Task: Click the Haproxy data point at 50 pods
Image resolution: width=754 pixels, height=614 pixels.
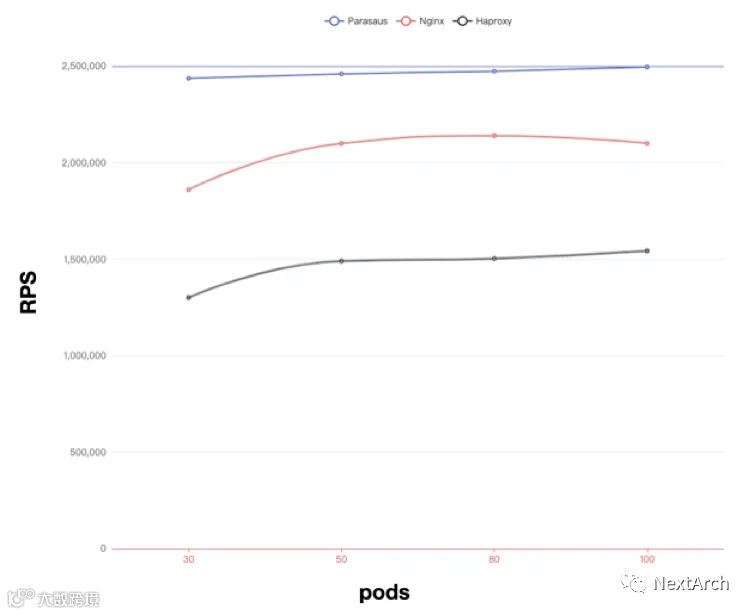Action: (x=341, y=261)
